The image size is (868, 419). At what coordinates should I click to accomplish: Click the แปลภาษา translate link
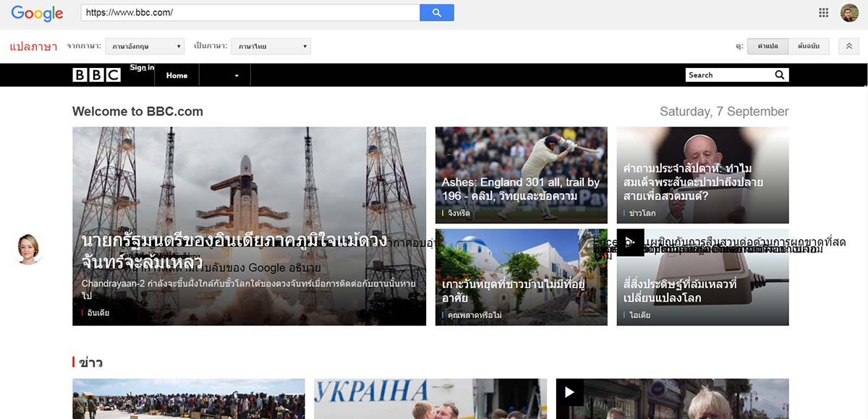click(33, 47)
